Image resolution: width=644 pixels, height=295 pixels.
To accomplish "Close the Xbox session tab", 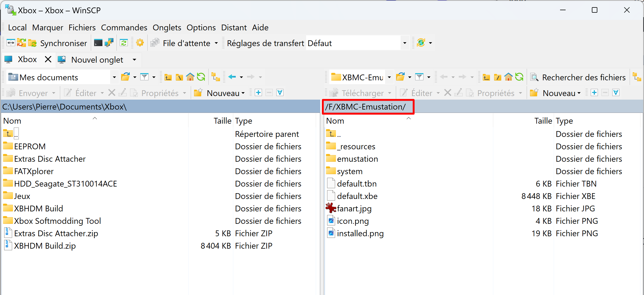I will (x=48, y=59).
